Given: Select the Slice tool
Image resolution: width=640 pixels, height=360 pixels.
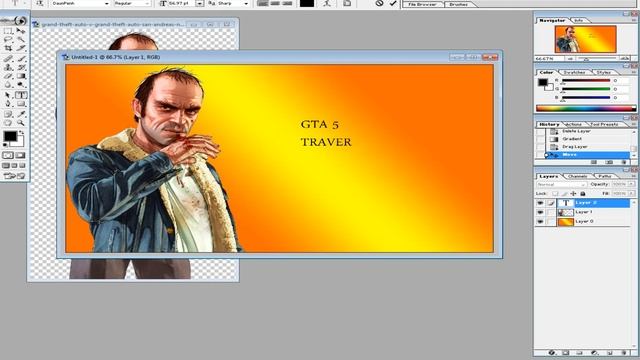Looking at the screenshot, I should pyautogui.click(x=21, y=48).
